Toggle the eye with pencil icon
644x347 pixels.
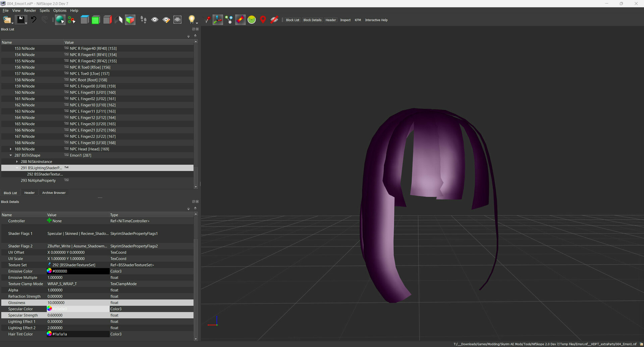click(166, 20)
